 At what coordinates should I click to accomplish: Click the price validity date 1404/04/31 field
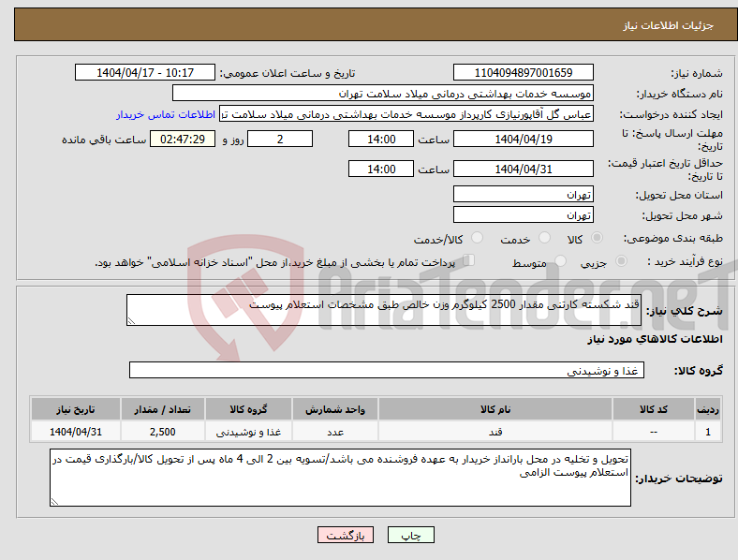point(523,169)
